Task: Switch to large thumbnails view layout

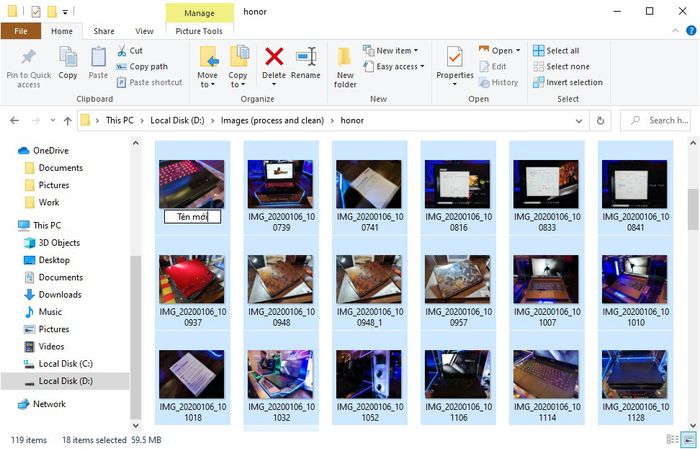Action: pos(689,439)
